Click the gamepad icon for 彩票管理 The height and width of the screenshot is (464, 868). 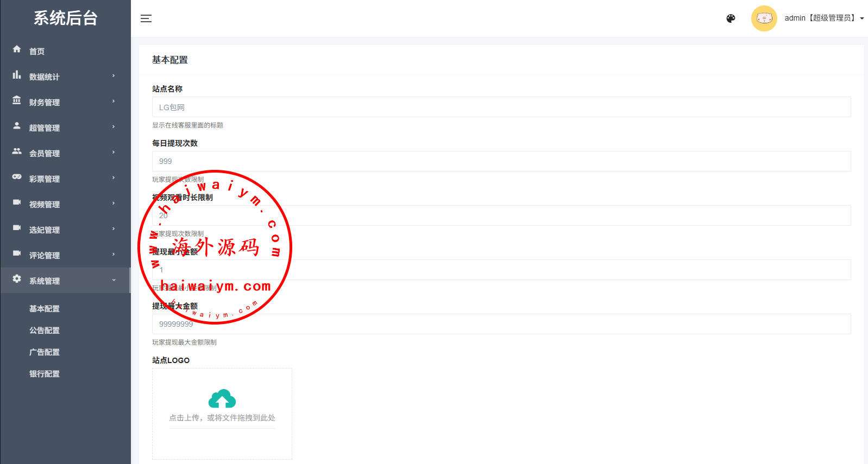click(x=17, y=177)
